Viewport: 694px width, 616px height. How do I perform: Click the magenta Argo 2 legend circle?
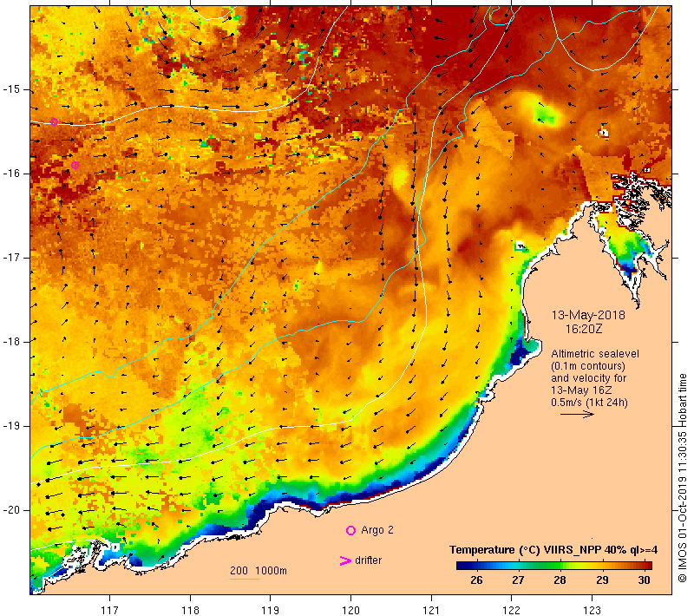coord(350,530)
